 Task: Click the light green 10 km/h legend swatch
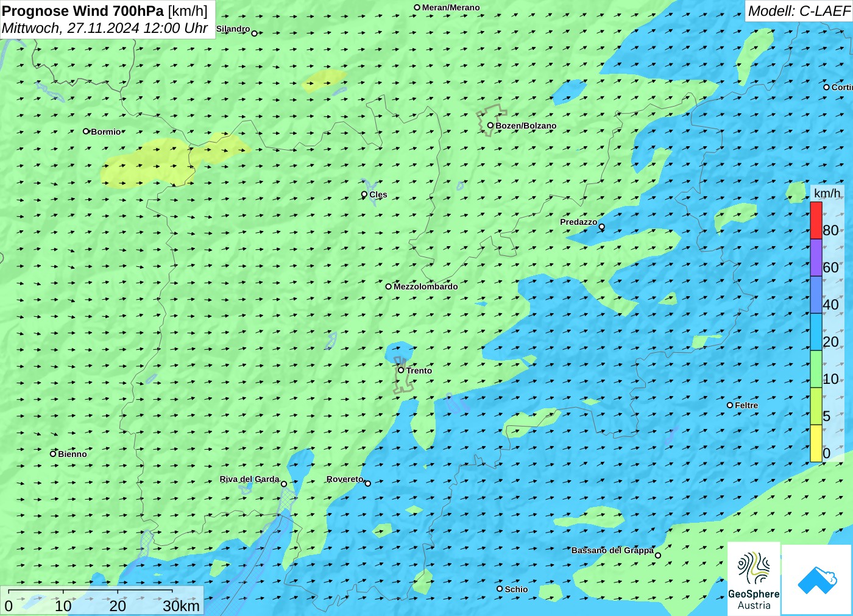click(x=816, y=369)
